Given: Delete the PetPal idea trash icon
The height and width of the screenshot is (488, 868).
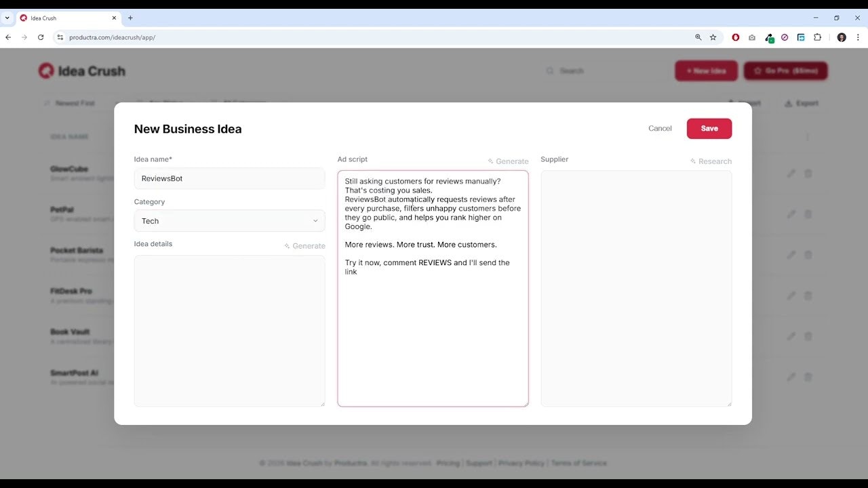Looking at the screenshot, I should [x=808, y=214].
